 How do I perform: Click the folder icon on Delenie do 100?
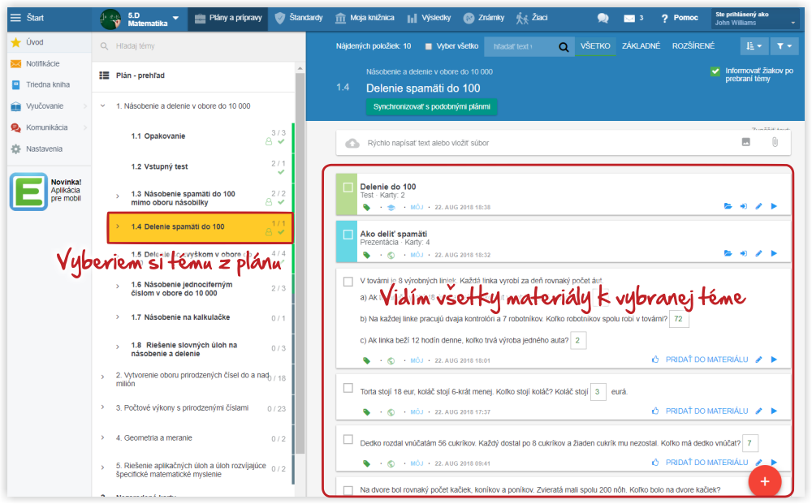[x=728, y=206]
